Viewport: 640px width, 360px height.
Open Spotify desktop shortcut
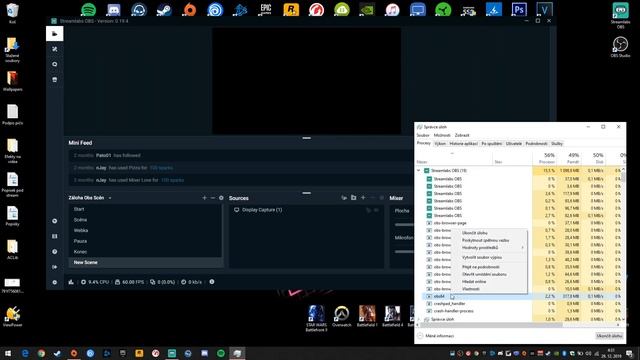(x=88, y=9)
